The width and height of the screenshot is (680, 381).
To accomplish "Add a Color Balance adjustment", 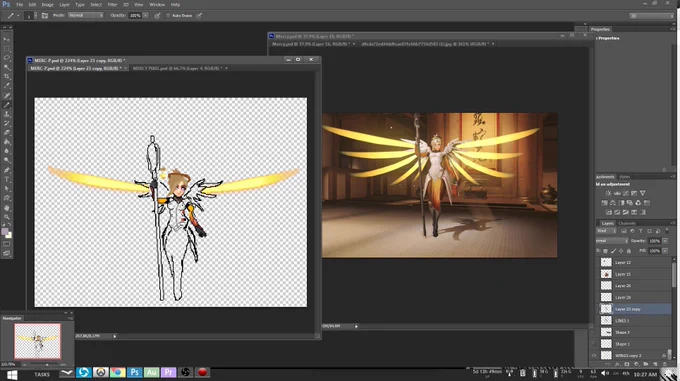I will 612,203.
